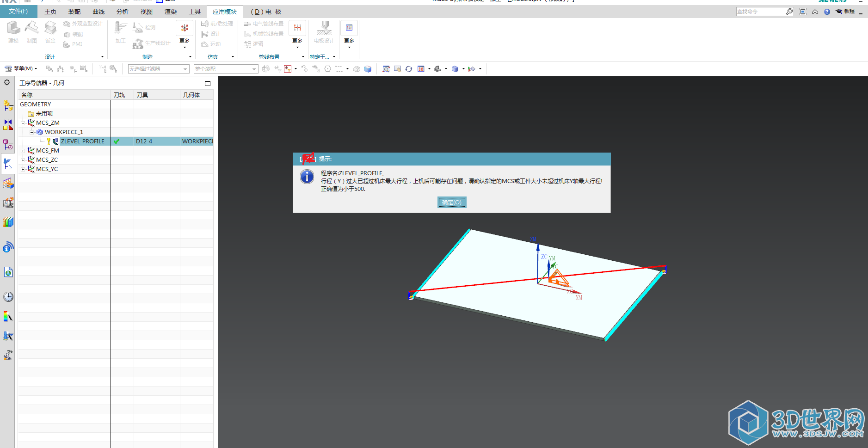This screenshot has height=448, width=868.
Task: Select the 未用项 tree item
Action: coord(44,113)
